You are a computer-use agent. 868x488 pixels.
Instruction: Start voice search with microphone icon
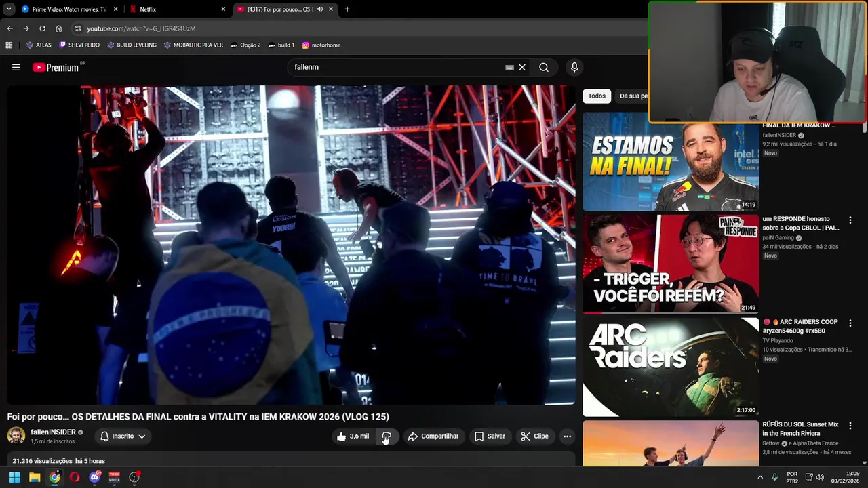point(574,67)
